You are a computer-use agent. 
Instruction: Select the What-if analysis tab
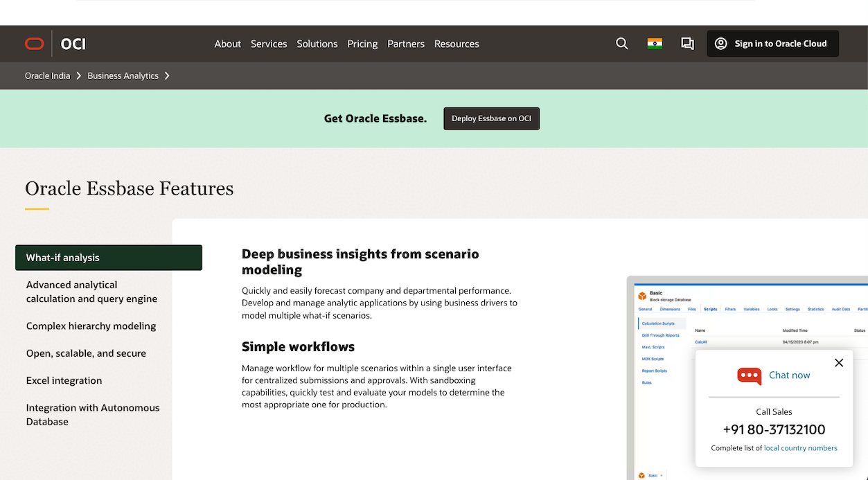click(109, 258)
